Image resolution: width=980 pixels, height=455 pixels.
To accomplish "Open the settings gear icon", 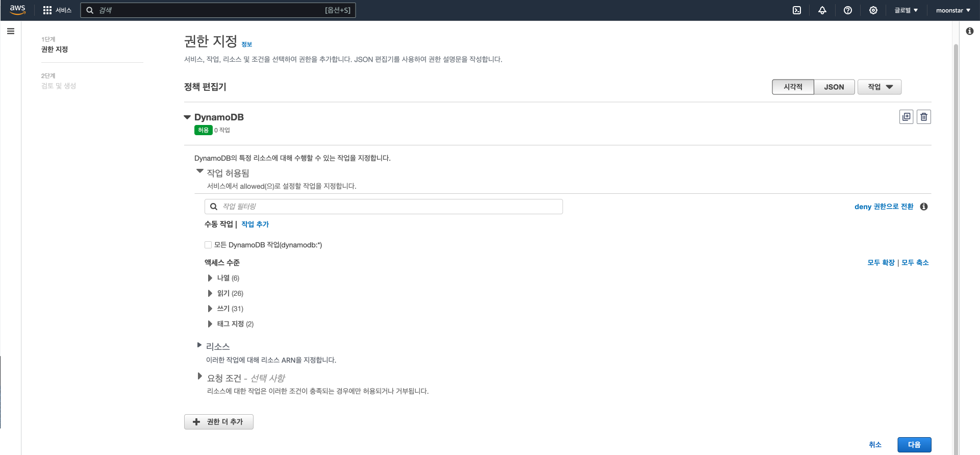I will point(873,10).
